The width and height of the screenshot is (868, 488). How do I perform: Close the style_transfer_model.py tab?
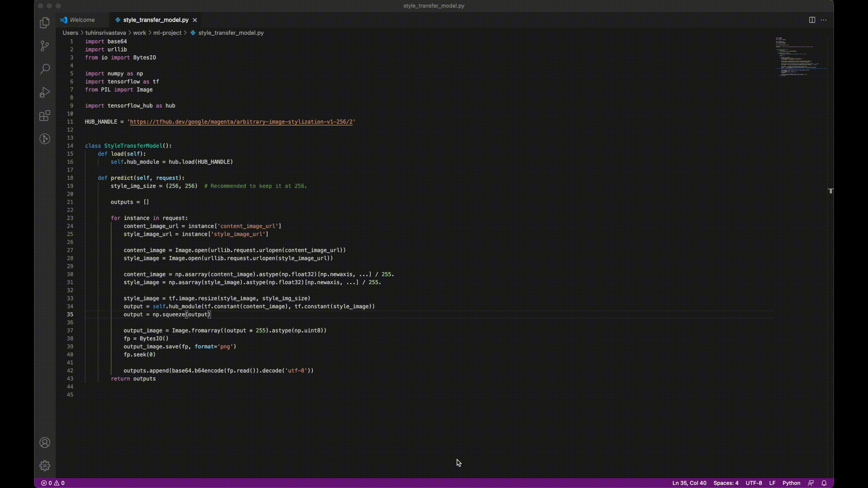(x=195, y=20)
